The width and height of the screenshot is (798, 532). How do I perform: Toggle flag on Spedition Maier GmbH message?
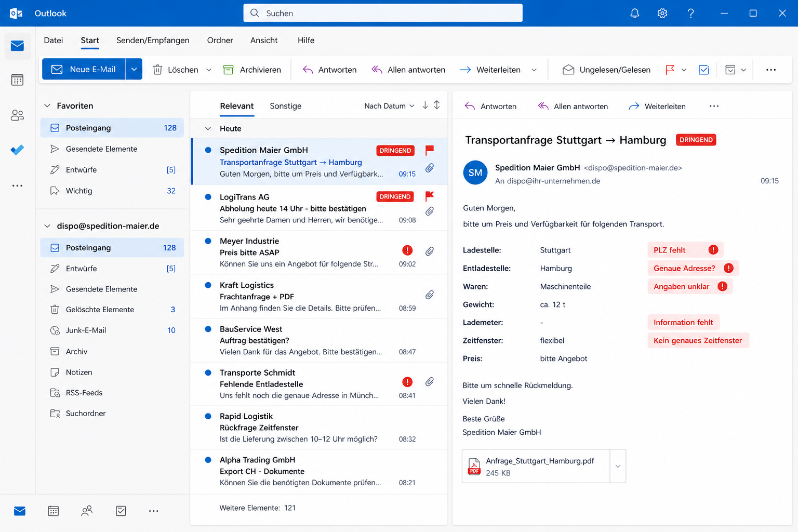(x=430, y=151)
